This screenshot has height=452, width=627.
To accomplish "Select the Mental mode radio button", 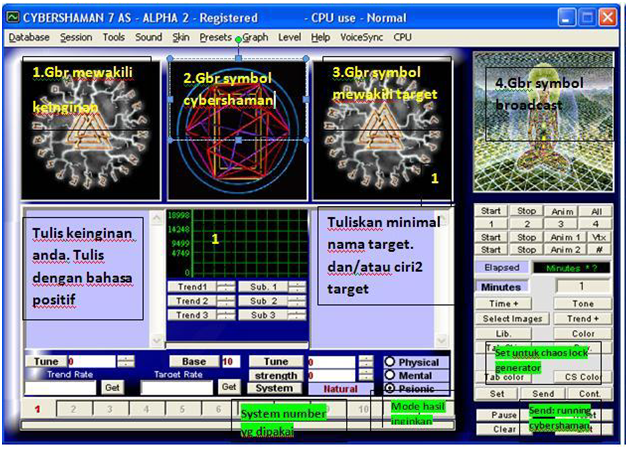I will (390, 375).
